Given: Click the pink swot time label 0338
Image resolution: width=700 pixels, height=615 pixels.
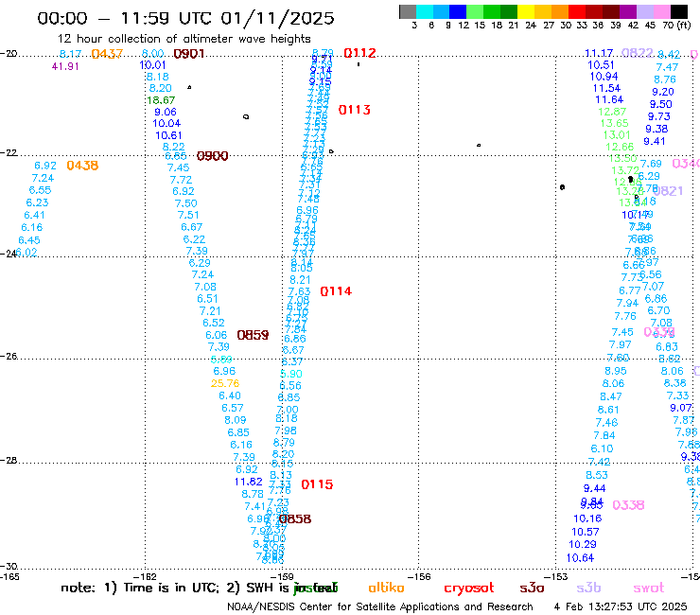Looking at the screenshot, I should pos(628,505).
